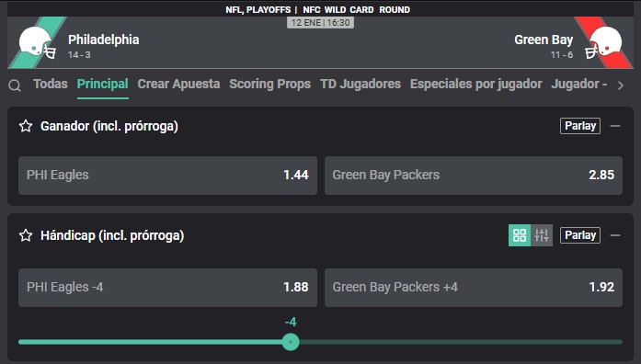This screenshot has width=641, height=364.
Task: Collapse the Ganador (incl. prórroga) section
Action: [615, 126]
